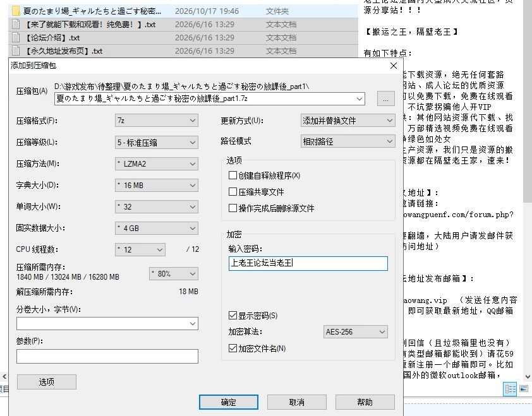The image size is (532, 416).
Task: Uncheck 显示密码(S) checkbox
Action: tap(233, 315)
